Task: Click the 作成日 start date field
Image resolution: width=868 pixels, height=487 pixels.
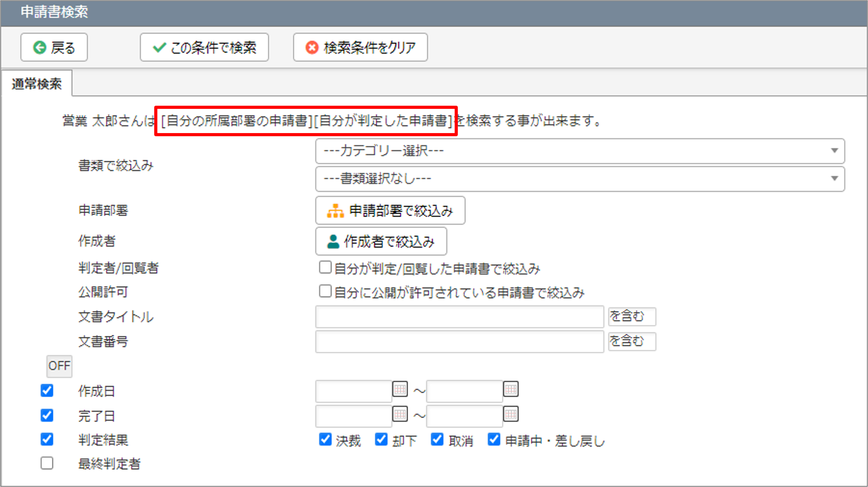Action: tap(354, 391)
